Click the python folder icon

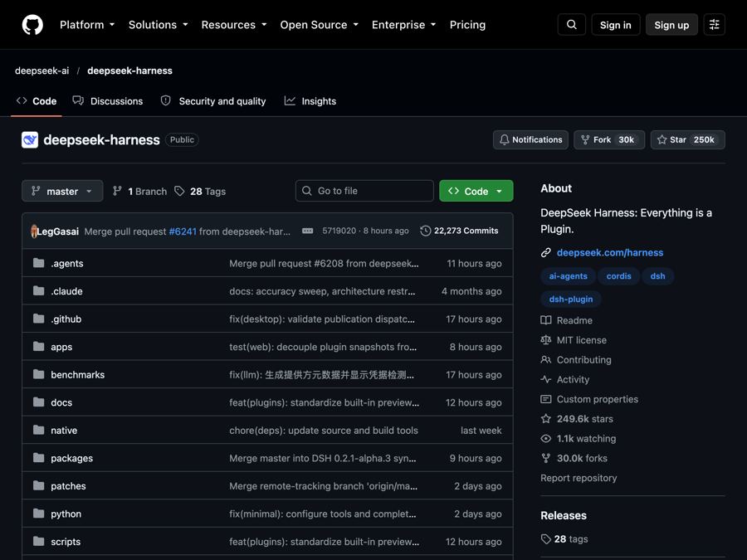point(38,514)
